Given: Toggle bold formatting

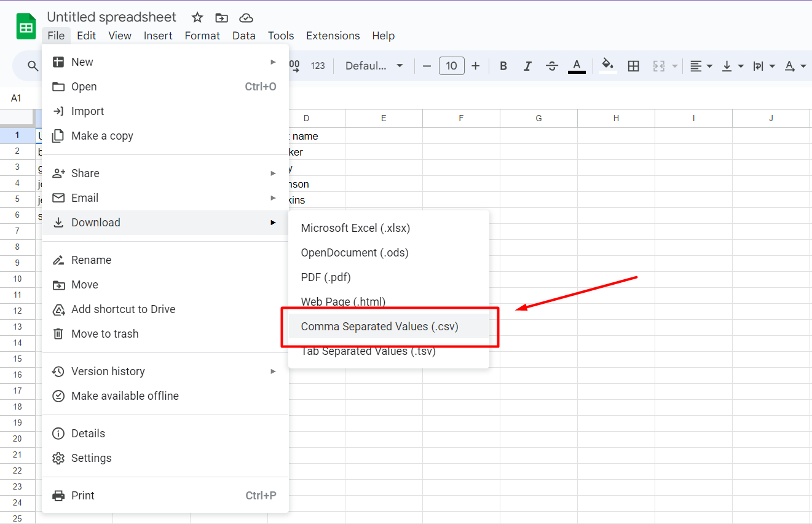Looking at the screenshot, I should 503,66.
